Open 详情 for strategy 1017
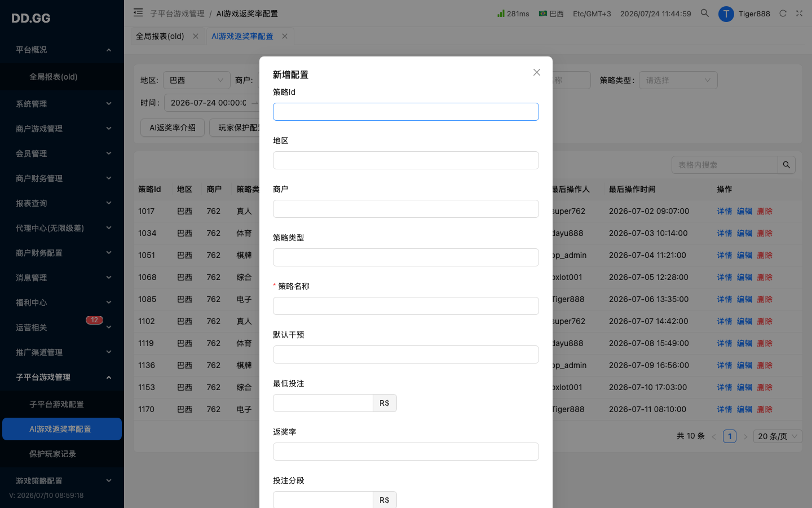The height and width of the screenshot is (508, 812). click(724, 211)
